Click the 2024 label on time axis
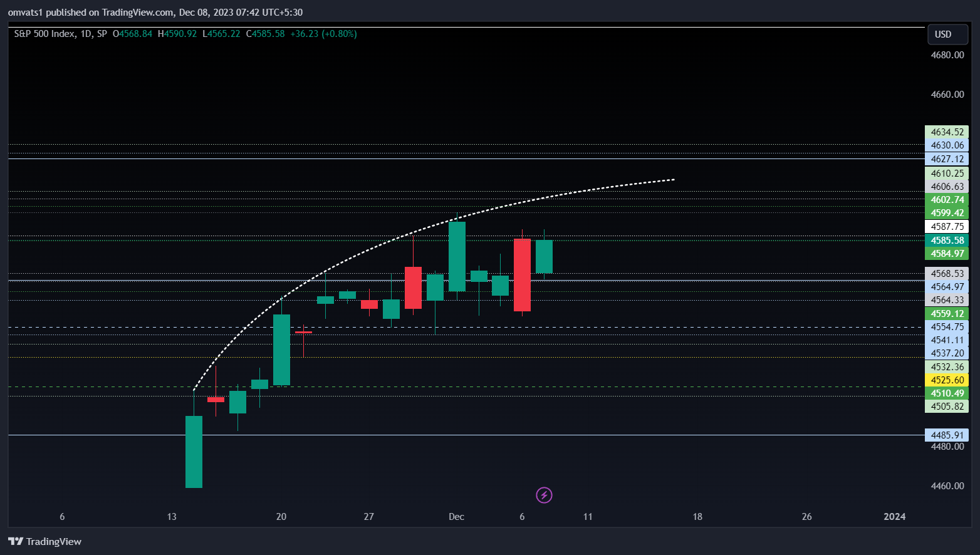This screenshot has width=980, height=555. (x=894, y=517)
